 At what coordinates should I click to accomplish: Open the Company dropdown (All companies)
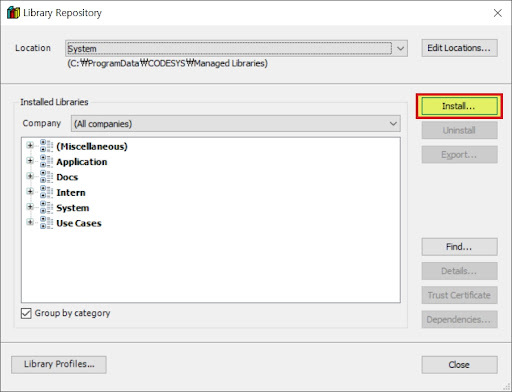pyautogui.click(x=236, y=124)
